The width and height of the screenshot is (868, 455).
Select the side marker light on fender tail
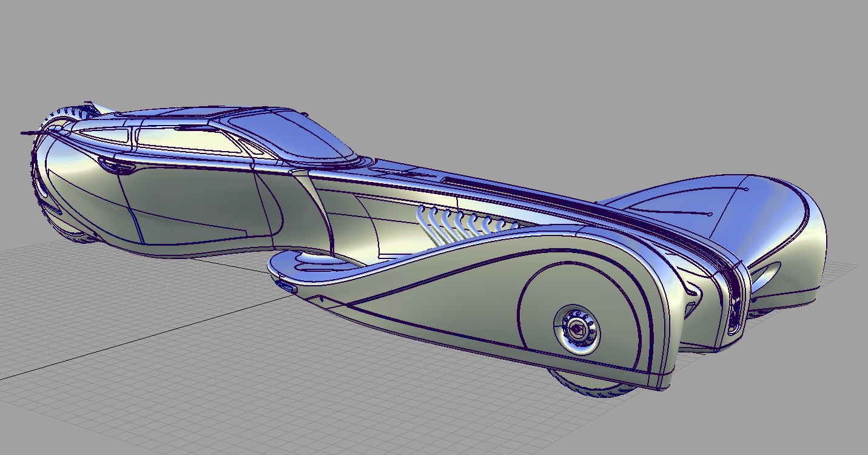(286, 286)
